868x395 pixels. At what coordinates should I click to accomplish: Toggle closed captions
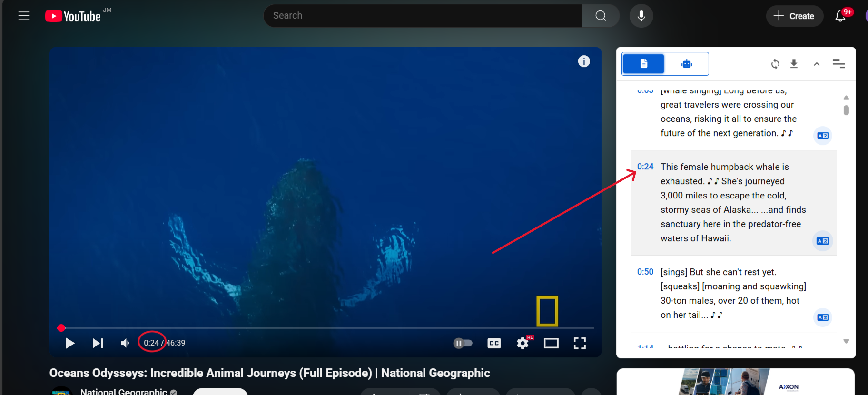(x=494, y=343)
